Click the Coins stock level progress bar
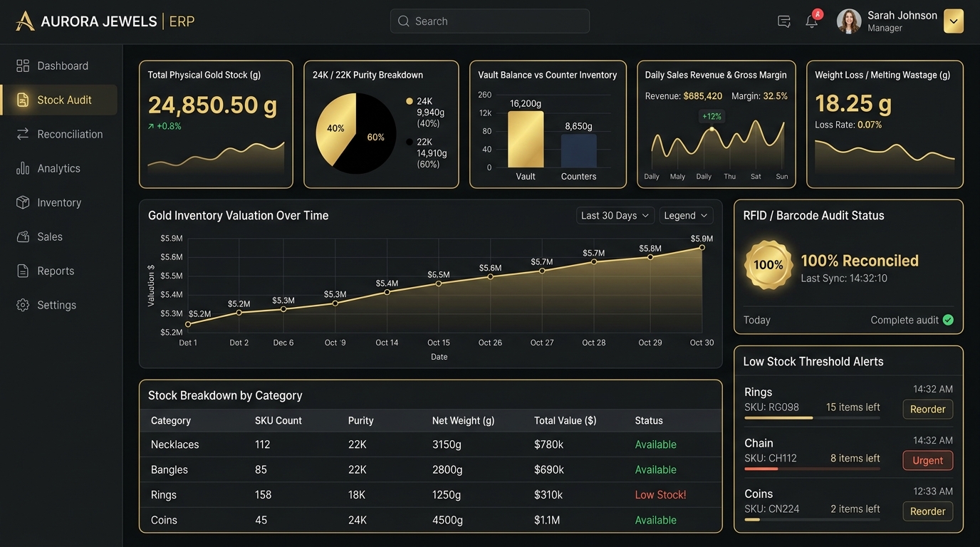 pos(812,519)
